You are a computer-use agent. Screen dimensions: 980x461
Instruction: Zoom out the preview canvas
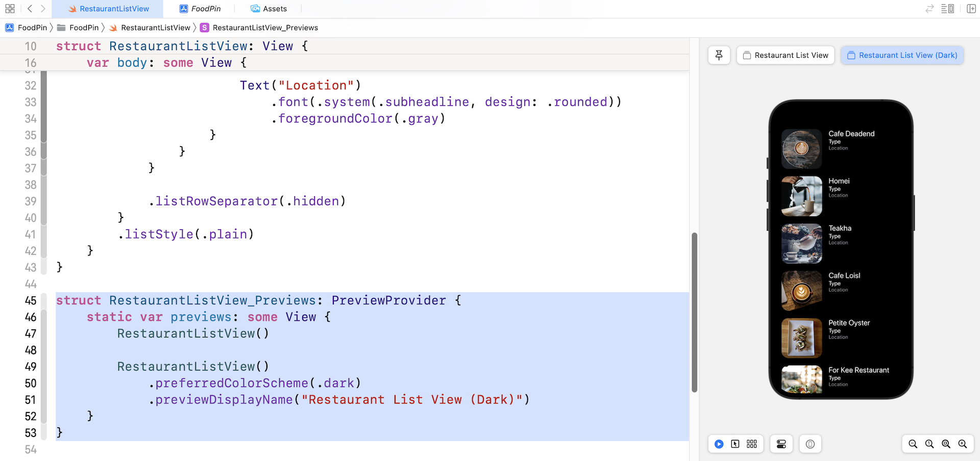(x=913, y=444)
